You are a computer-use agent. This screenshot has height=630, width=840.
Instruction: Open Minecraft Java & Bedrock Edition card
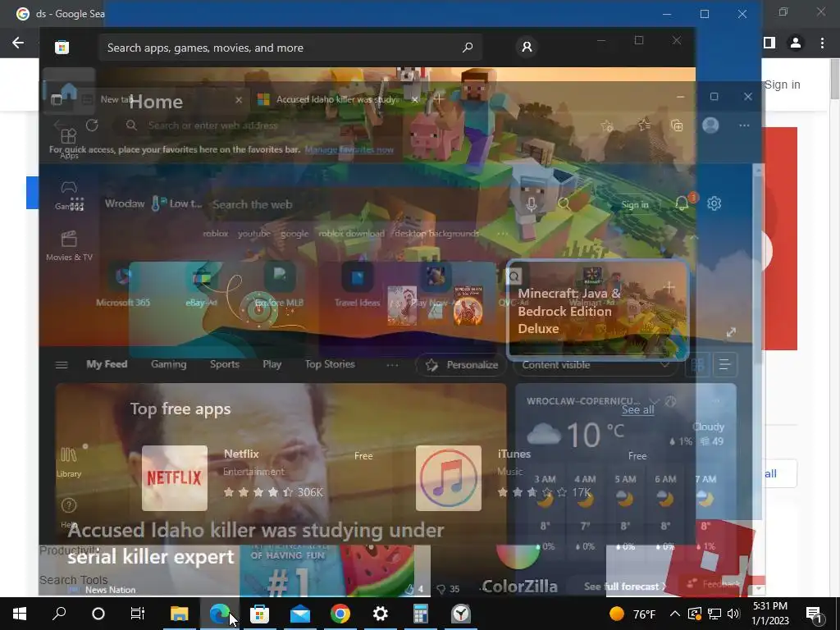pyautogui.click(x=597, y=309)
